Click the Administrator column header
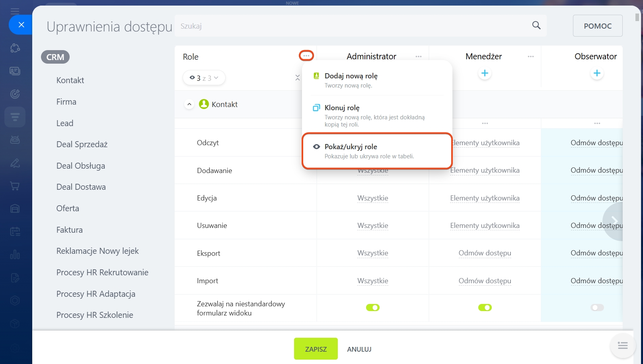The width and height of the screenshot is (643, 364). [371, 56]
